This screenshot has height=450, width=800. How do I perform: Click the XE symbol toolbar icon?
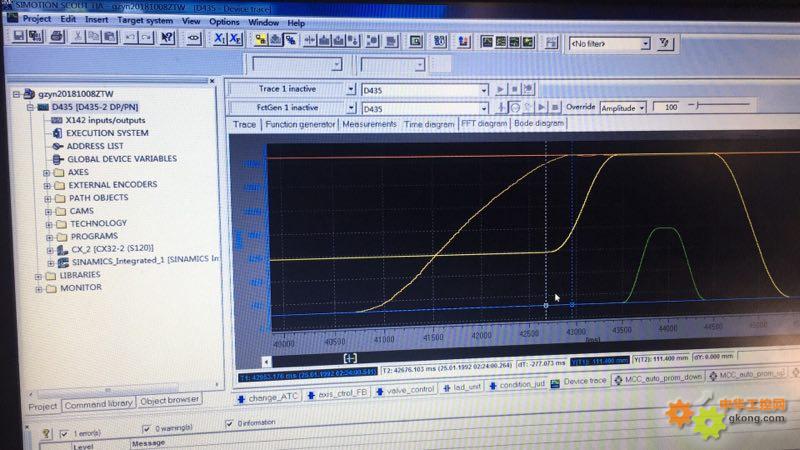click(235, 39)
